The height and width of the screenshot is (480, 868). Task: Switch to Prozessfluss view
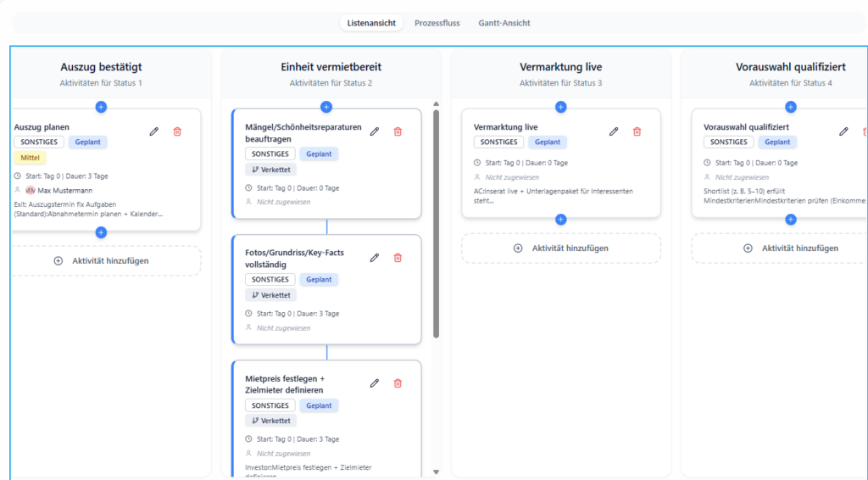click(437, 23)
